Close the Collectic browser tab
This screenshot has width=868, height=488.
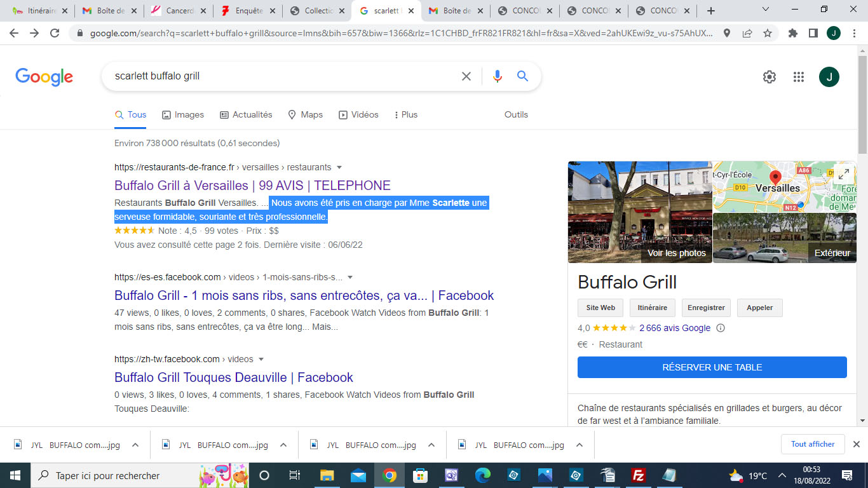pyautogui.click(x=341, y=11)
